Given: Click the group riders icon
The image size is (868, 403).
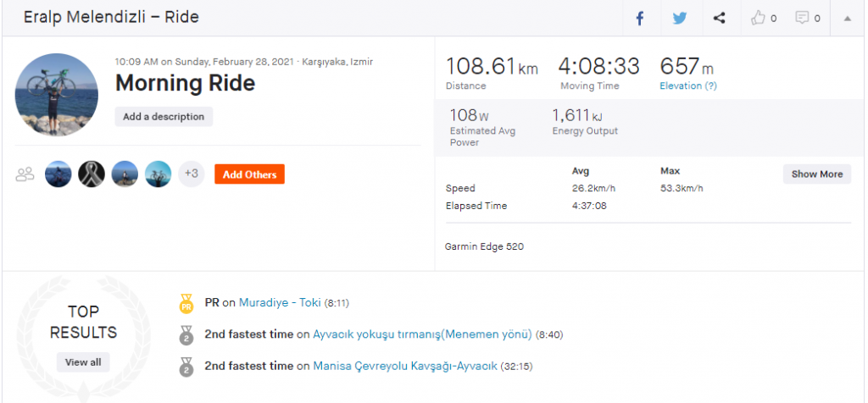Looking at the screenshot, I should 25,174.
